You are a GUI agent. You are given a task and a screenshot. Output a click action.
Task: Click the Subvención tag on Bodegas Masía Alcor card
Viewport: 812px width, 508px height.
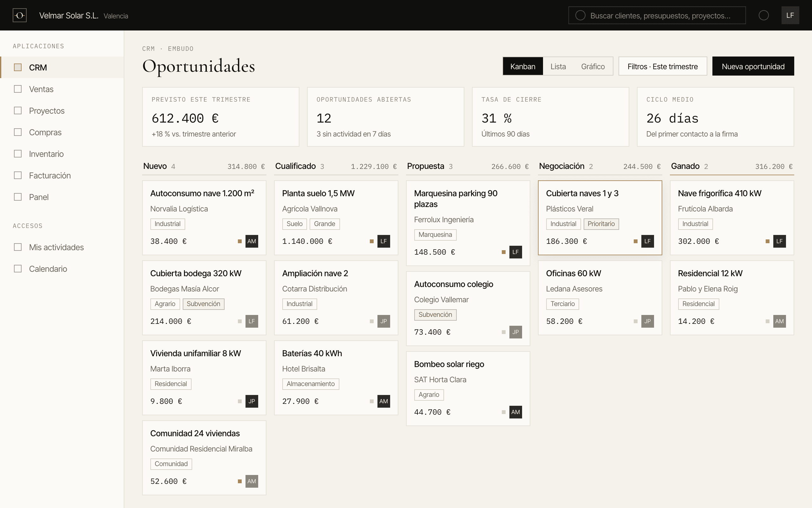pyautogui.click(x=203, y=304)
